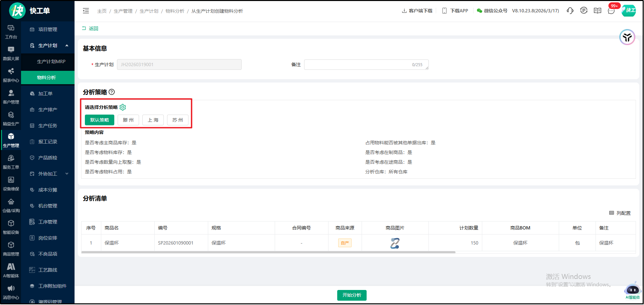Click the AI智能体 robot assistant icon
The height and width of the screenshot is (305, 644).
(x=632, y=290)
